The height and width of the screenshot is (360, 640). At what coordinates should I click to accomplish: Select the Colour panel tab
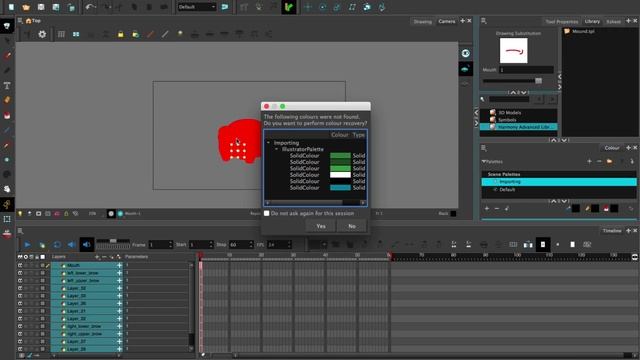pos(611,148)
